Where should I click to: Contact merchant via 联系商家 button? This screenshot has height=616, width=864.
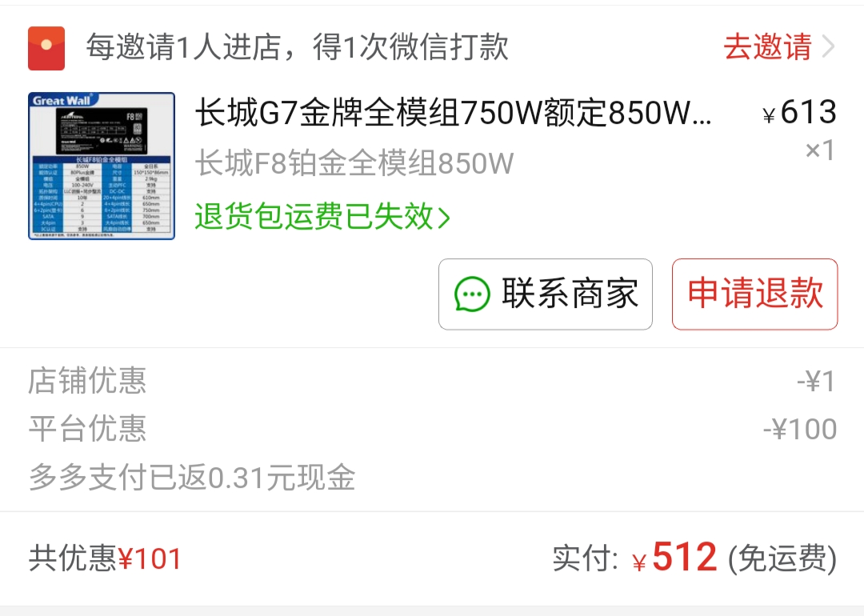(x=546, y=294)
